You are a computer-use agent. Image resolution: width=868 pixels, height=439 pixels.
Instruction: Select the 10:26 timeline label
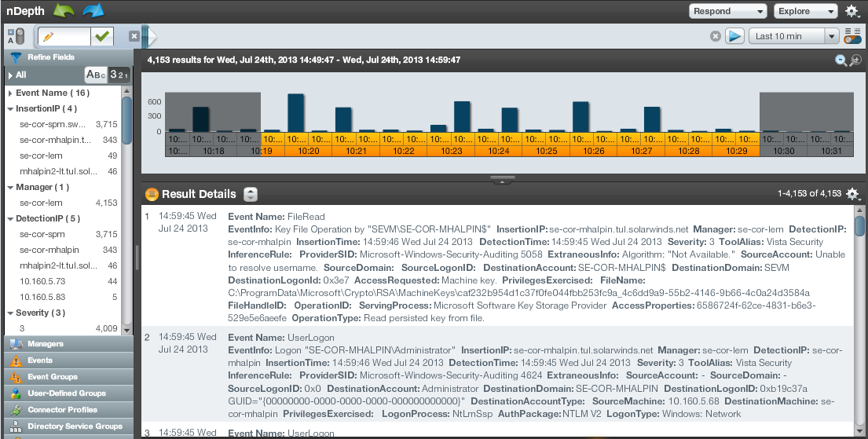pos(594,151)
